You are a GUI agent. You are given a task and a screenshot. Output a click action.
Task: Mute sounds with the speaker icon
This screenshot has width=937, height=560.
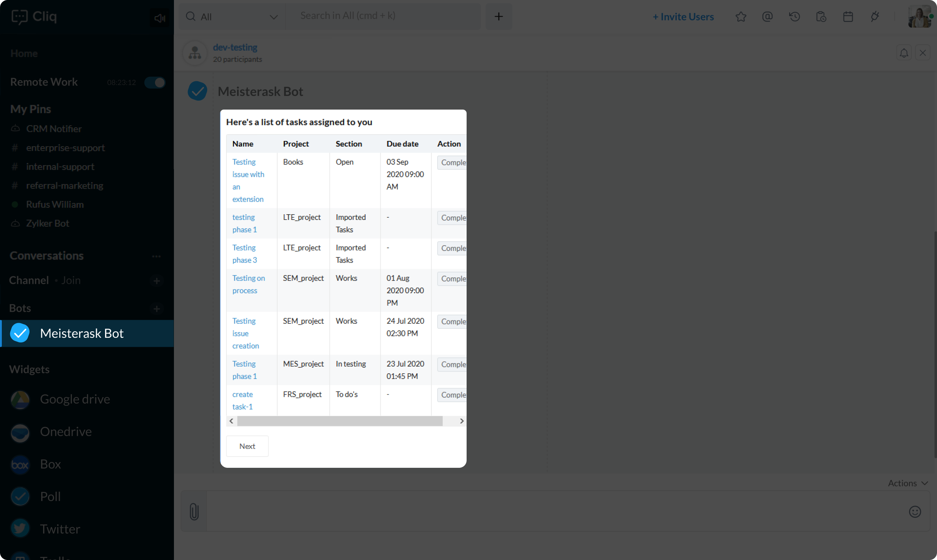[160, 18]
